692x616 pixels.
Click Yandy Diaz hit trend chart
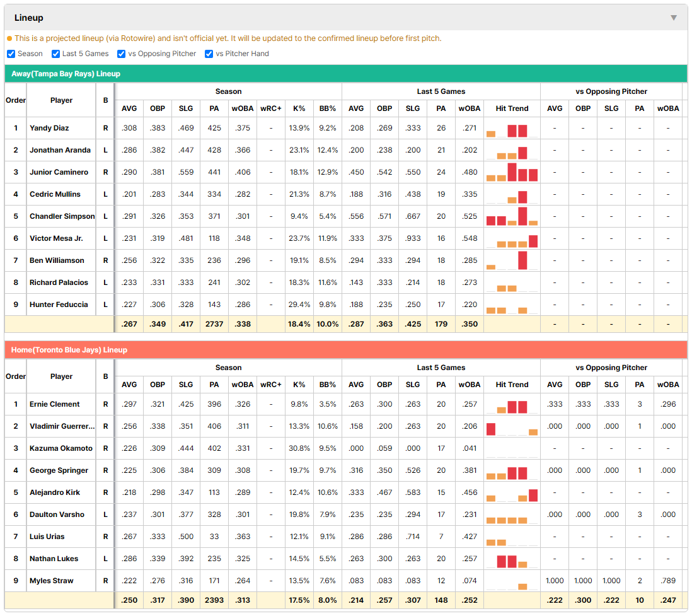tap(512, 129)
